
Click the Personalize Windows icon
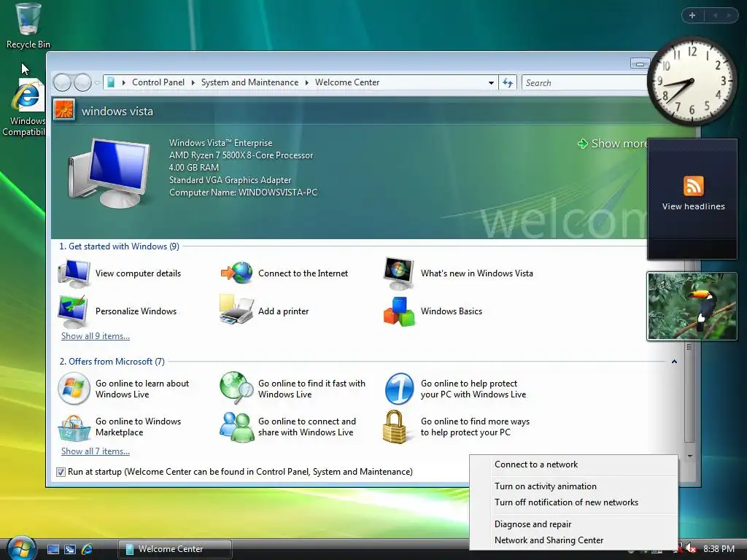(74, 311)
